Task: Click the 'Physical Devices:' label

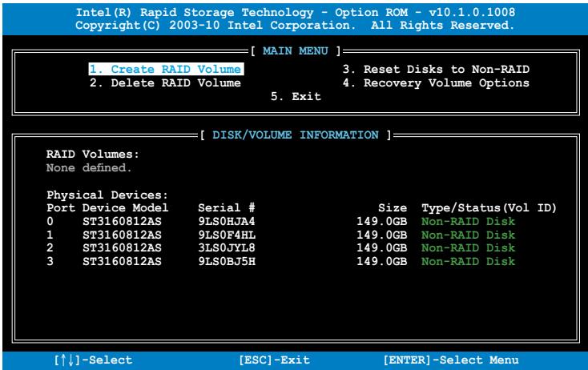Action: (x=107, y=195)
